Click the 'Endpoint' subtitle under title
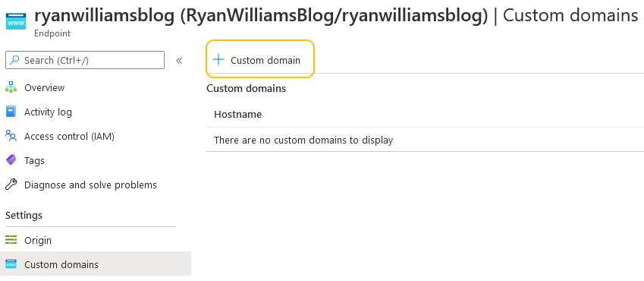The width and height of the screenshot is (644, 281). (52, 33)
